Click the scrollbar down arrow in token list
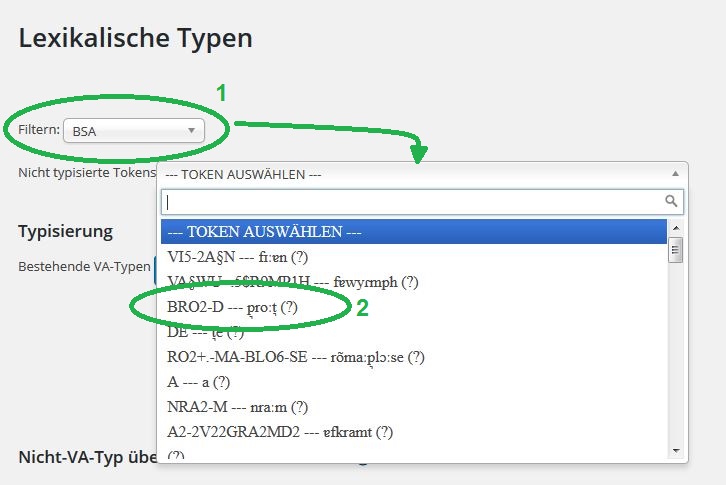Screen dimensions: 726x485 [675, 451]
